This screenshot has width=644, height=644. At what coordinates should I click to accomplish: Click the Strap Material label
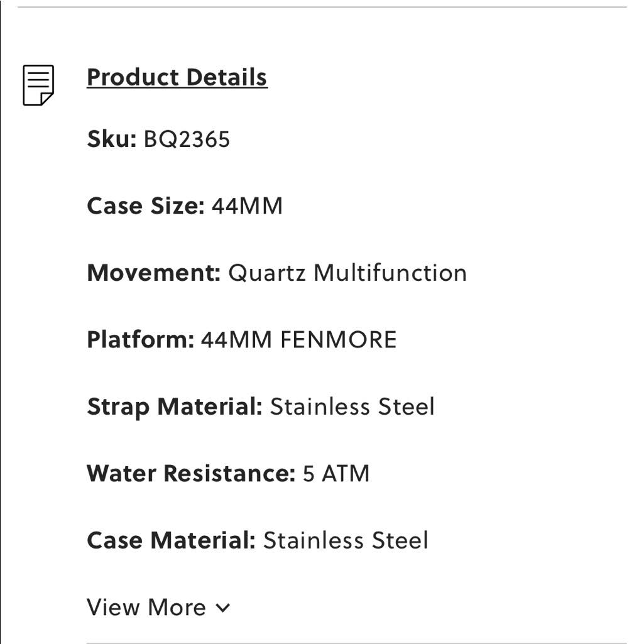175,407
